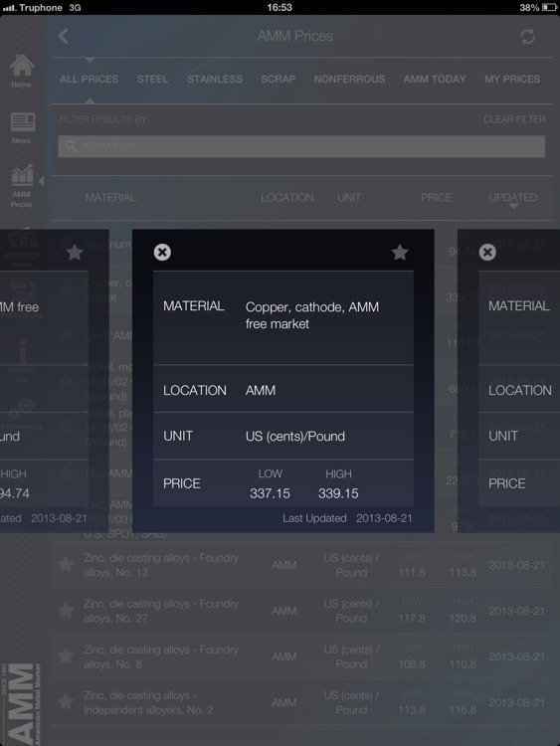The image size is (560, 746).
Task: Select 'Zinc, die casting alloys - Foundry alloys, No. 12'
Action: (x=161, y=565)
